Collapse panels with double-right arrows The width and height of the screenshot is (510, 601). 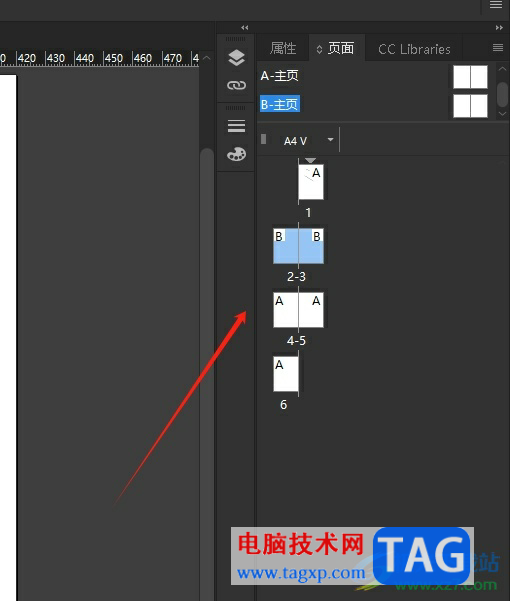pyautogui.click(x=499, y=28)
